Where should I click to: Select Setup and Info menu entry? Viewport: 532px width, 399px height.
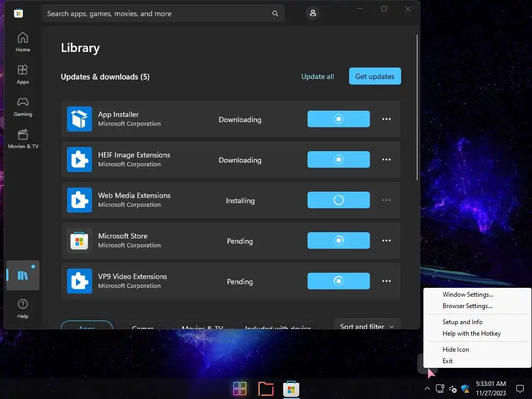point(462,322)
